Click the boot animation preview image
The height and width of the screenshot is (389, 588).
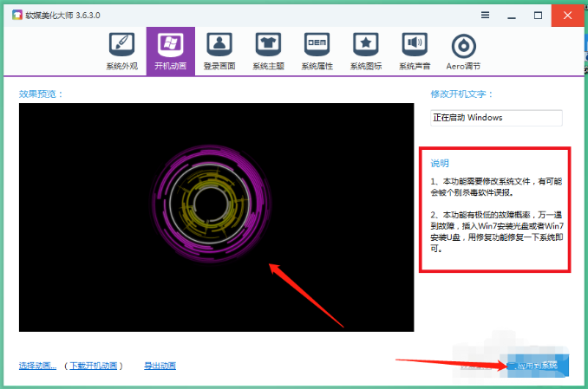click(x=216, y=217)
